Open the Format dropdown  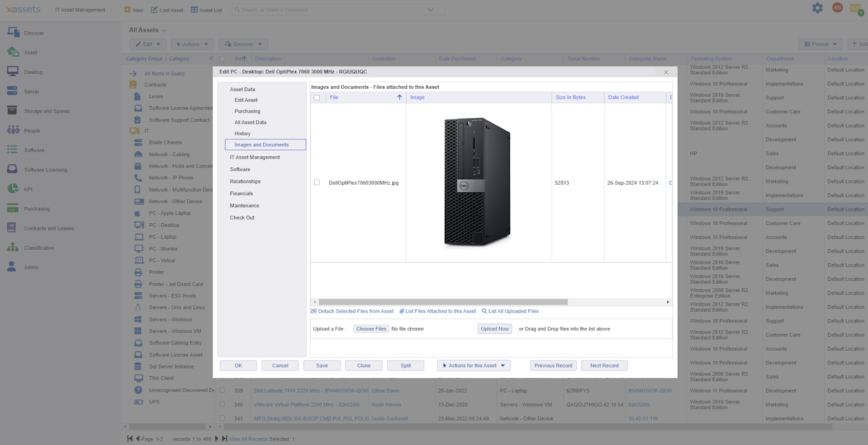pyautogui.click(x=821, y=45)
